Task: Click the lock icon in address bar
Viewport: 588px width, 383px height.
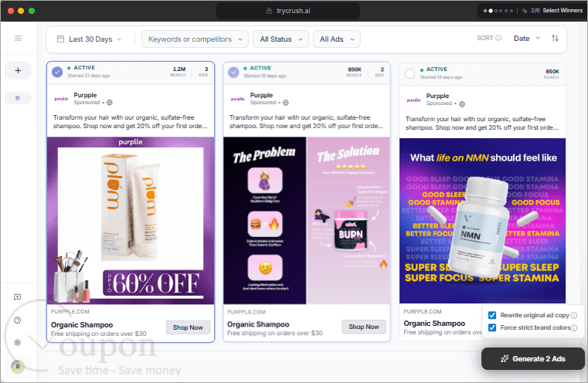Action: (269, 11)
